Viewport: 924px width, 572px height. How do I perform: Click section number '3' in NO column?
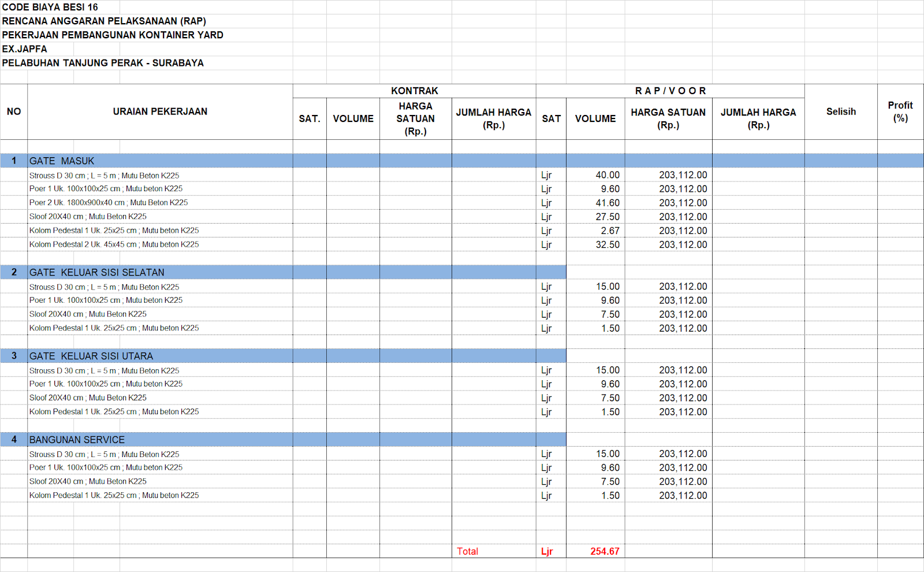click(x=14, y=356)
